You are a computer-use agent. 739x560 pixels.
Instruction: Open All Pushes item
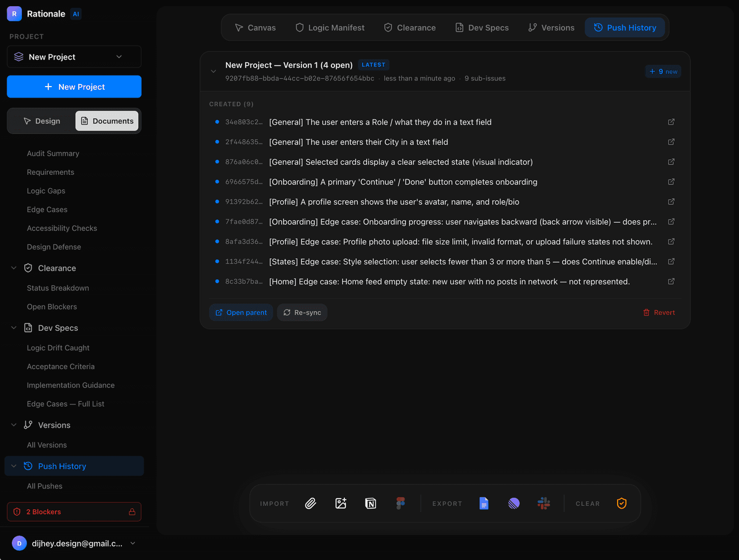coord(45,486)
